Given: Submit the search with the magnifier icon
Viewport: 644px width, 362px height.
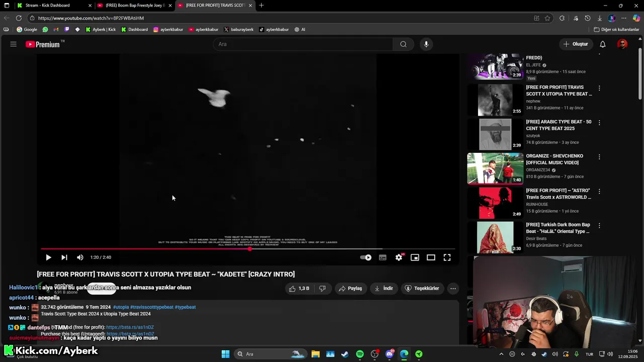Looking at the screenshot, I should point(404,44).
